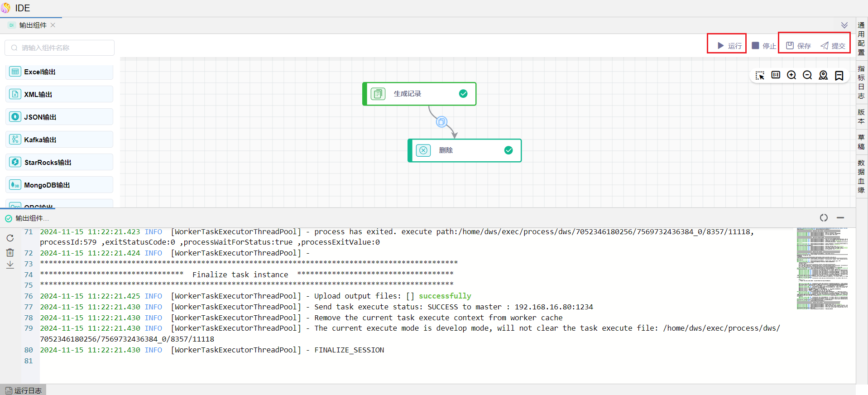868x395 pixels.
Task: Click the copy icon on the connector line
Action: click(441, 122)
